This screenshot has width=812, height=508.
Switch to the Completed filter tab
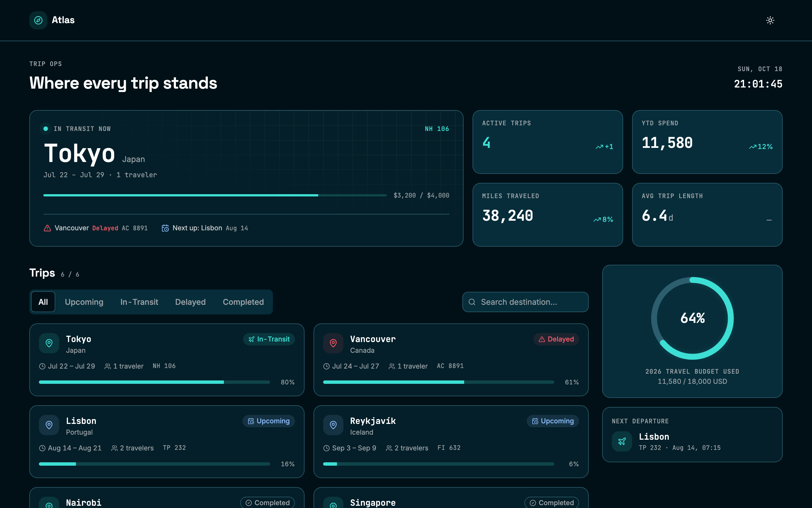tap(243, 302)
